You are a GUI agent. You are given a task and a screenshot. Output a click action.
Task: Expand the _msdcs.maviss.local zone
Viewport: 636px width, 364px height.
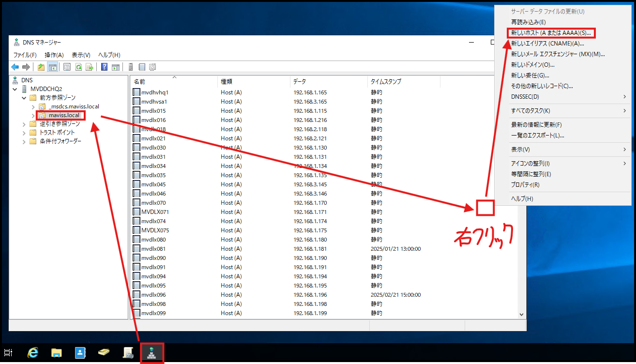(x=33, y=106)
